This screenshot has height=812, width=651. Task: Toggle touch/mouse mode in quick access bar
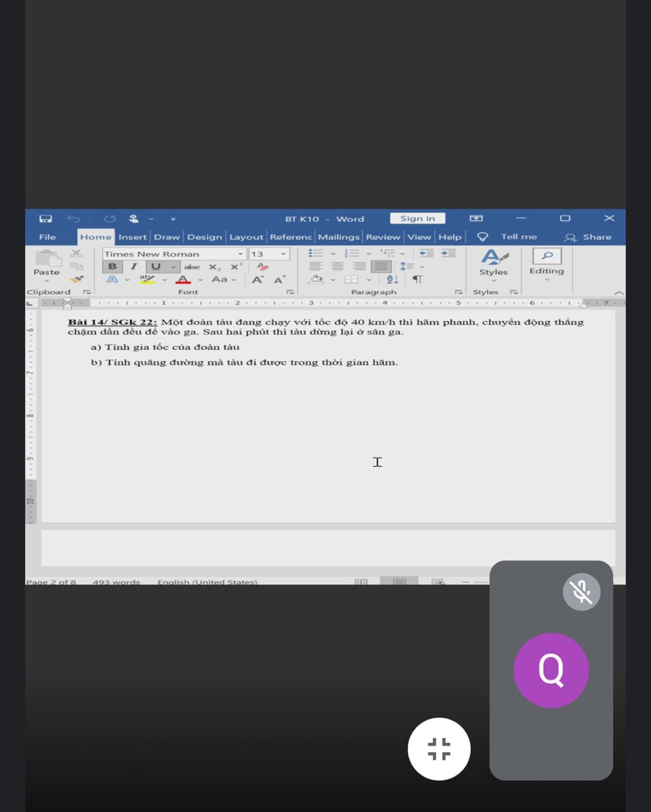coord(134,219)
